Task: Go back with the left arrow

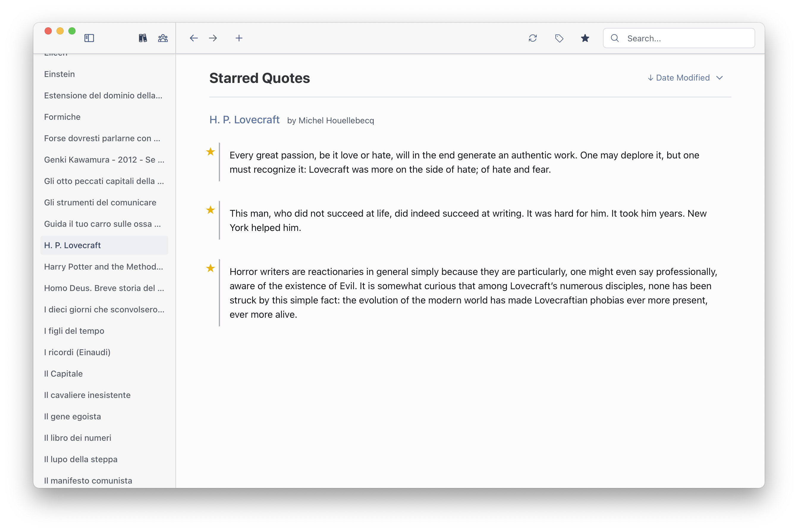Action: click(x=194, y=38)
